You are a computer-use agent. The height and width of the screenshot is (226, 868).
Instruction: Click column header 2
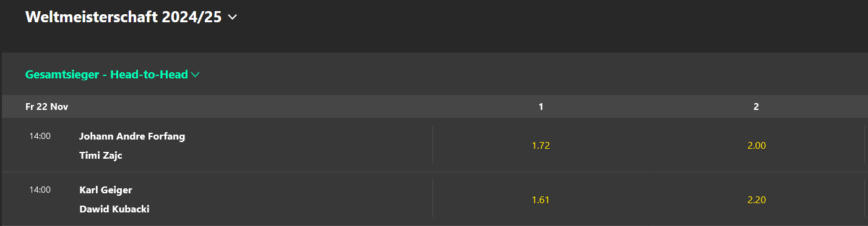pyautogui.click(x=756, y=107)
